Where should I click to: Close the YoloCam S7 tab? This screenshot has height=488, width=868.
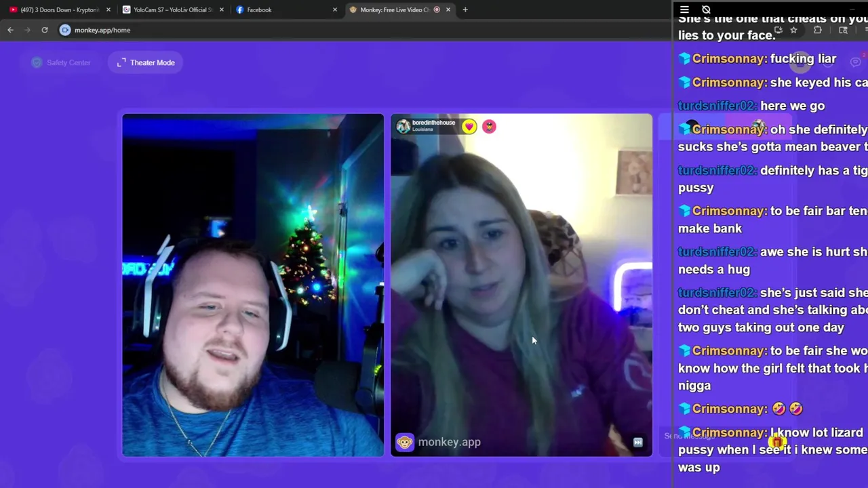pos(221,9)
